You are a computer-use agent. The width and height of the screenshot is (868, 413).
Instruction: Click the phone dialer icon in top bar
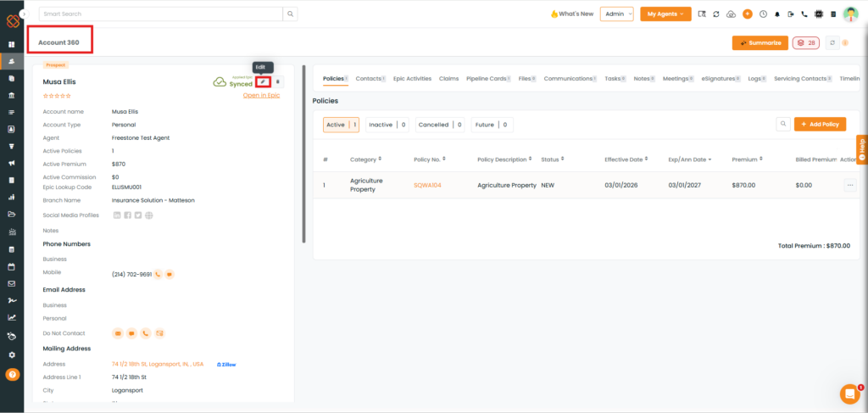(804, 14)
